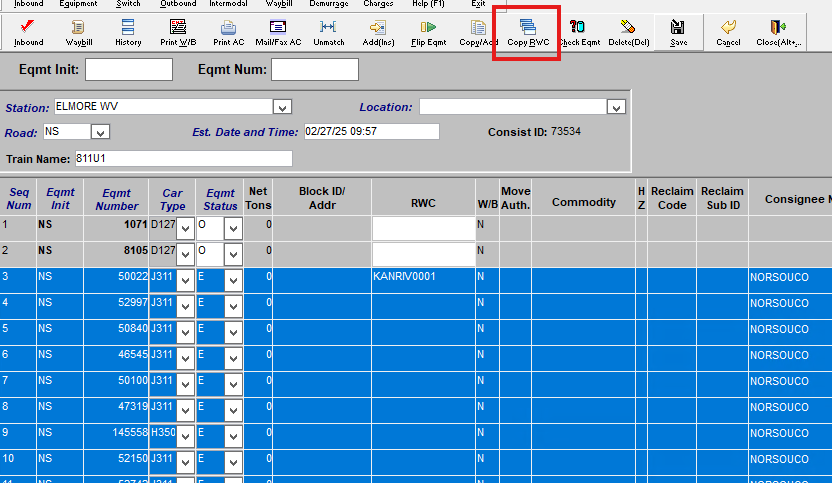Click the Copy RWC icon

click(x=528, y=32)
